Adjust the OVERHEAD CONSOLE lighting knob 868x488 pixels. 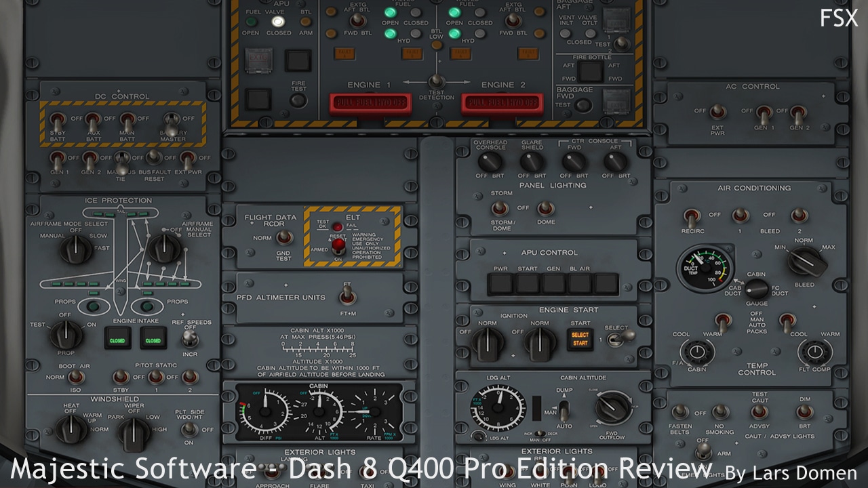click(490, 162)
